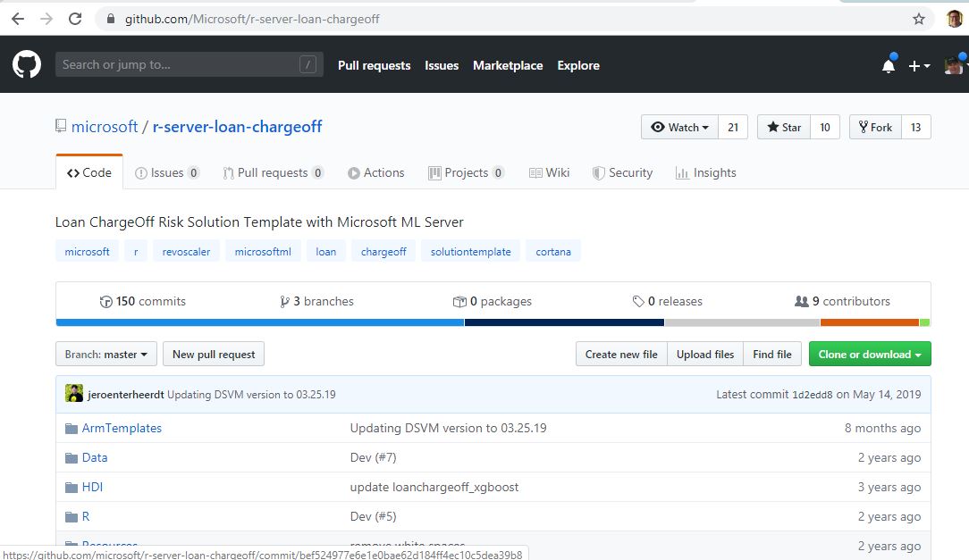Click Find file button
The height and width of the screenshot is (560, 969).
coord(771,355)
